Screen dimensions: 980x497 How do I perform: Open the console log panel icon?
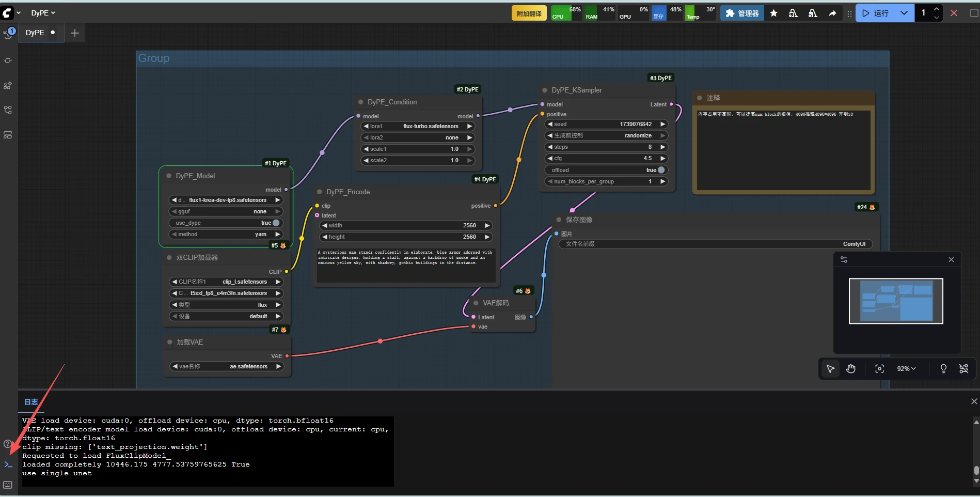8,464
